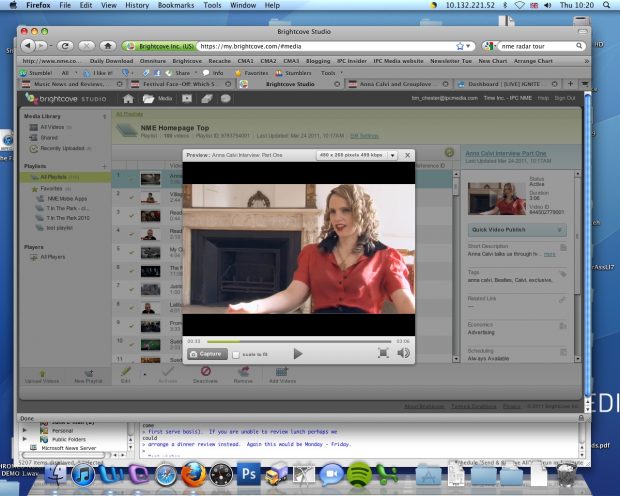Open Photoshop from the Dock
620x496 pixels.
(249, 474)
